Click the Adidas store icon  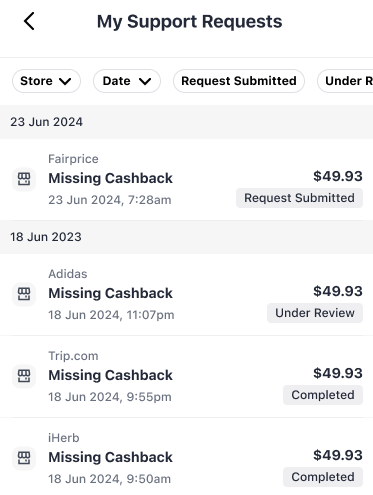click(24, 294)
